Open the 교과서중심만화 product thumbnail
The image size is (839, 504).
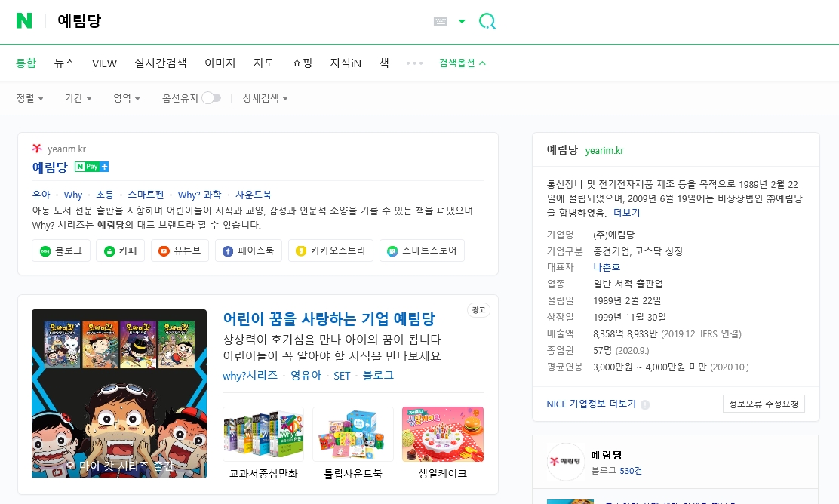point(263,434)
